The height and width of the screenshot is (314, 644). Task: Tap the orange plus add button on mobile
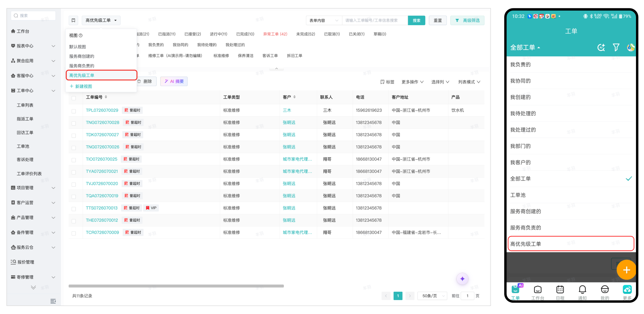pos(626,270)
